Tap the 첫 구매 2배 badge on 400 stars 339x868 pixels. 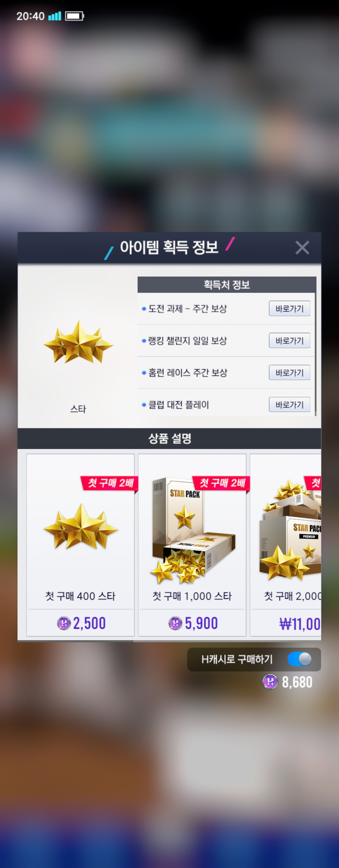[110, 483]
